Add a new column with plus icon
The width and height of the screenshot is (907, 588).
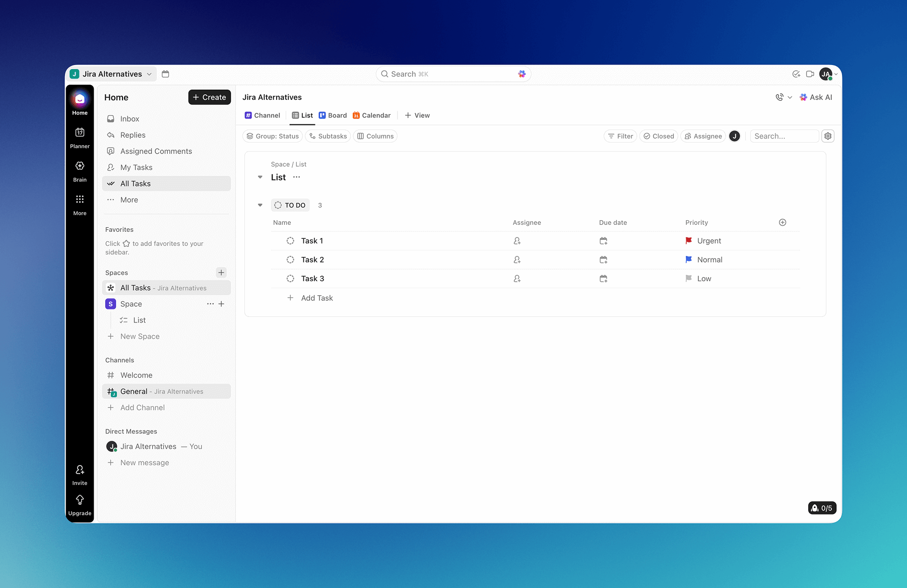(783, 223)
